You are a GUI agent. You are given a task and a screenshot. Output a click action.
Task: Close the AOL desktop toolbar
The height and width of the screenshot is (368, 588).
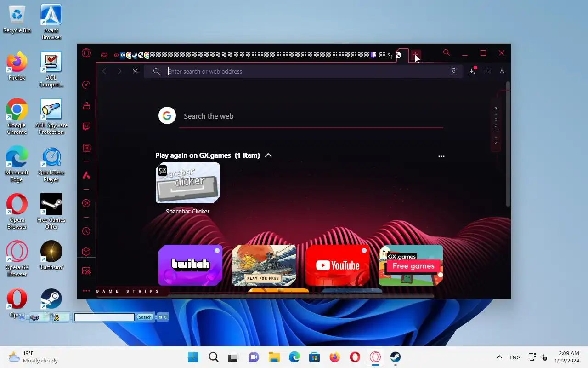click(166, 317)
